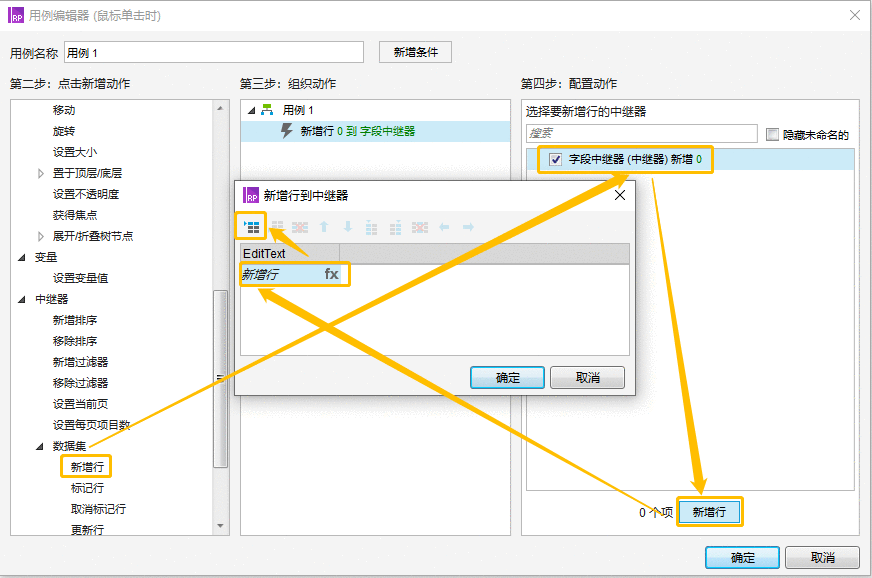This screenshot has height=578, width=872.
Task: Select the 标记行 action
Action: (87, 488)
